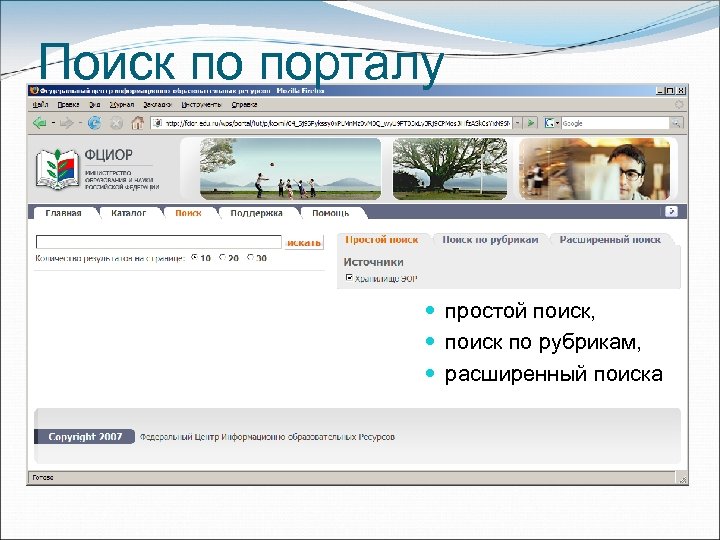
Task: Toggle the Хранилище ЭОР source checkbox
Action: (x=349, y=277)
